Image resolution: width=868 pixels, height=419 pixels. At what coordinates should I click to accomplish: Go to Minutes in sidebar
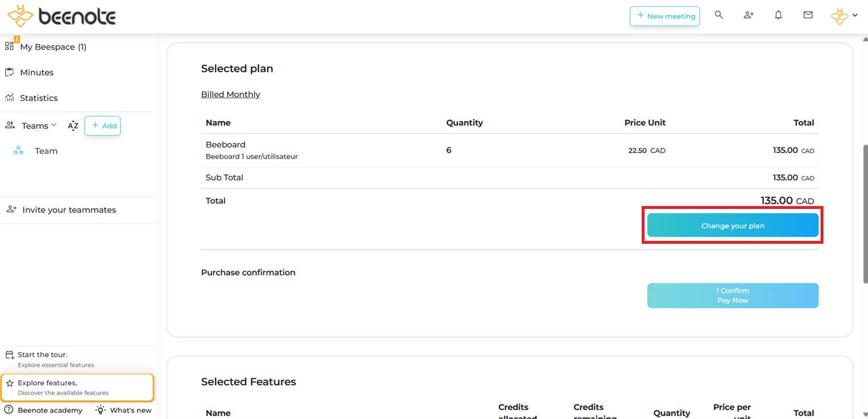[x=37, y=72]
